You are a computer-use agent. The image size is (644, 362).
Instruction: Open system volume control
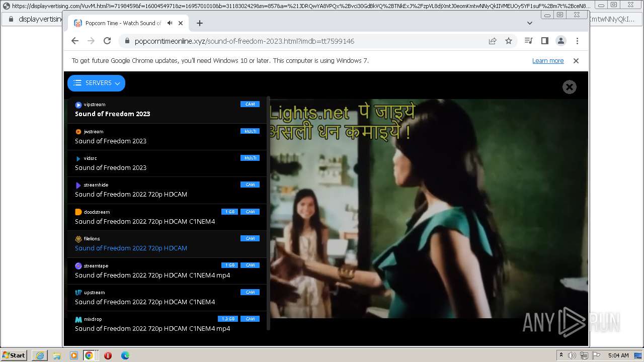tap(572, 355)
